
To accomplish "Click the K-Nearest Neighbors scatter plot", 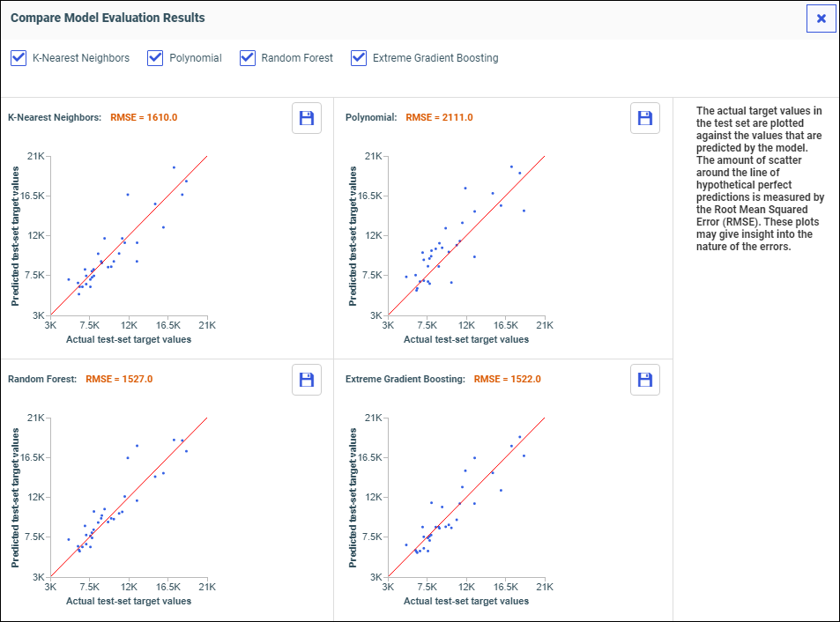I will point(129,235).
